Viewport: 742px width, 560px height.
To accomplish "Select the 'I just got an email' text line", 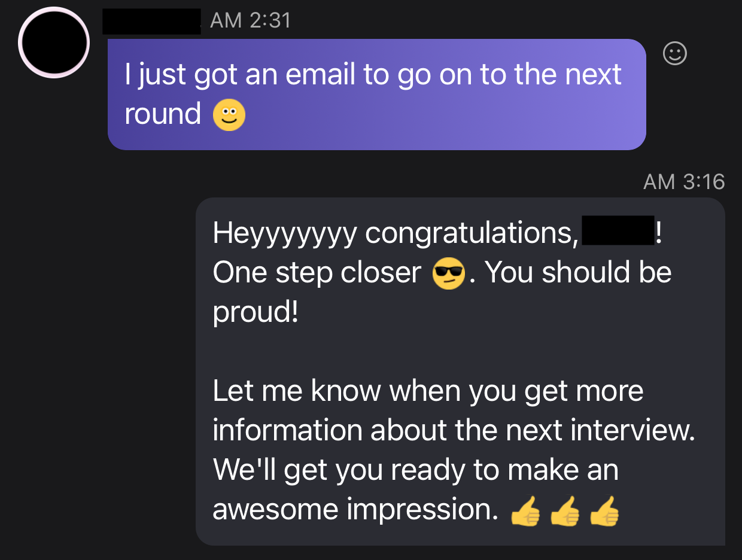I will click(x=373, y=75).
